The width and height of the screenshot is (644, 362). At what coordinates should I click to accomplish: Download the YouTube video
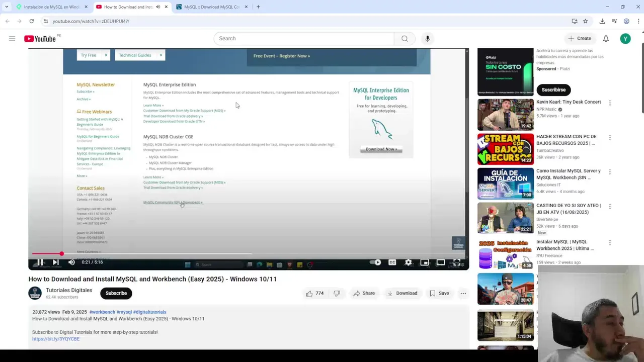(x=402, y=293)
